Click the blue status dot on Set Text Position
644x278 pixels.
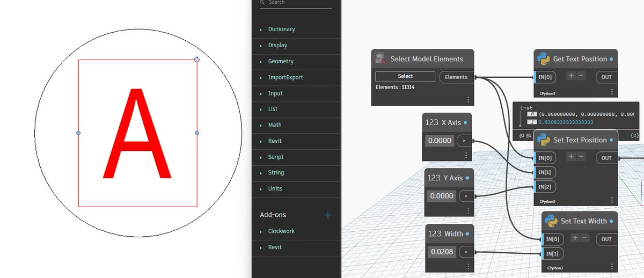click(611, 140)
